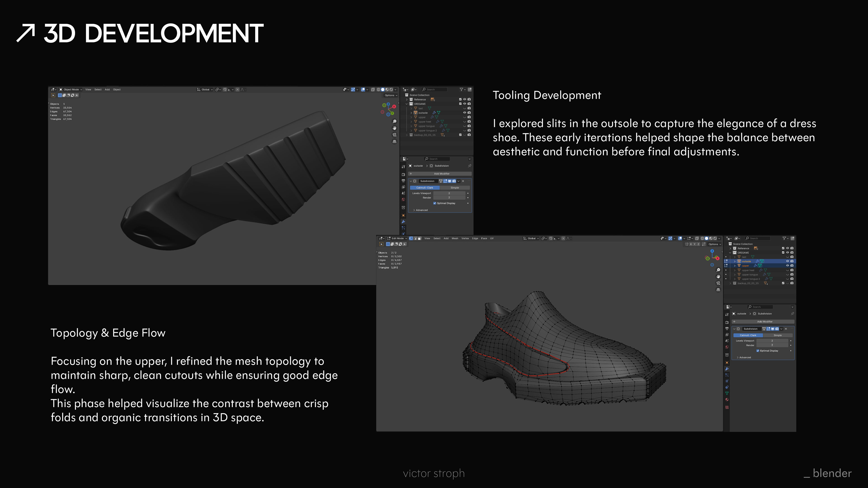Click camera view icon in Edit Mode viewport
Screen dimensions: 868x488
click(x=718, y=283)
